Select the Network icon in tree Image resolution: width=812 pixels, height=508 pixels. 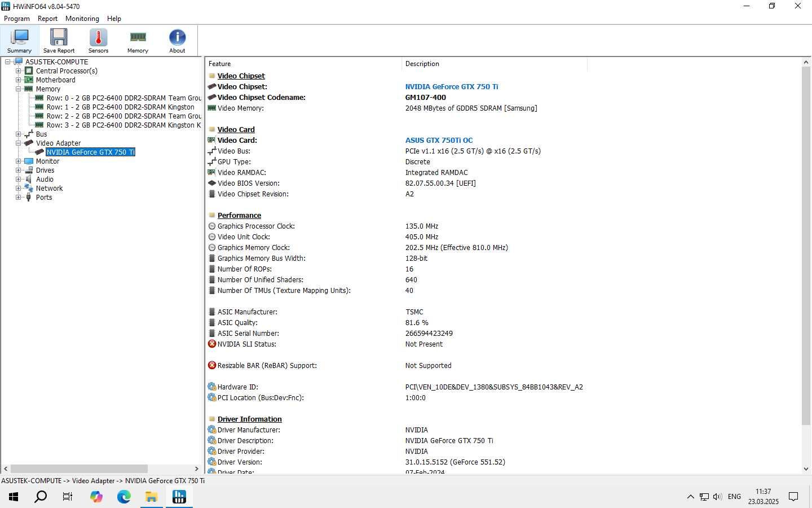tap(29, 189)
